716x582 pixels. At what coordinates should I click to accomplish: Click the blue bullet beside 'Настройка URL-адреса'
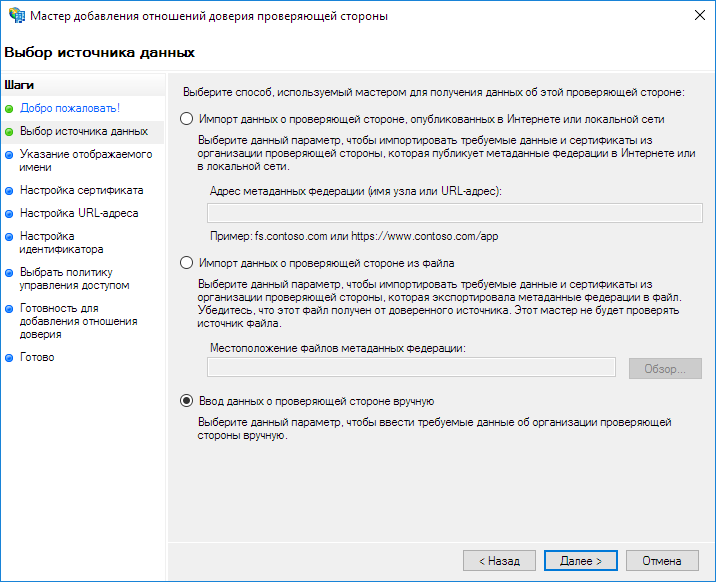[x=9, y=214]
